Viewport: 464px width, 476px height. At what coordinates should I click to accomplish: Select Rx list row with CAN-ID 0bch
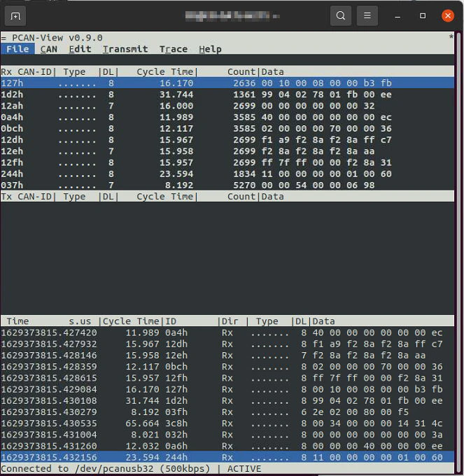click(x=227, y=128)
